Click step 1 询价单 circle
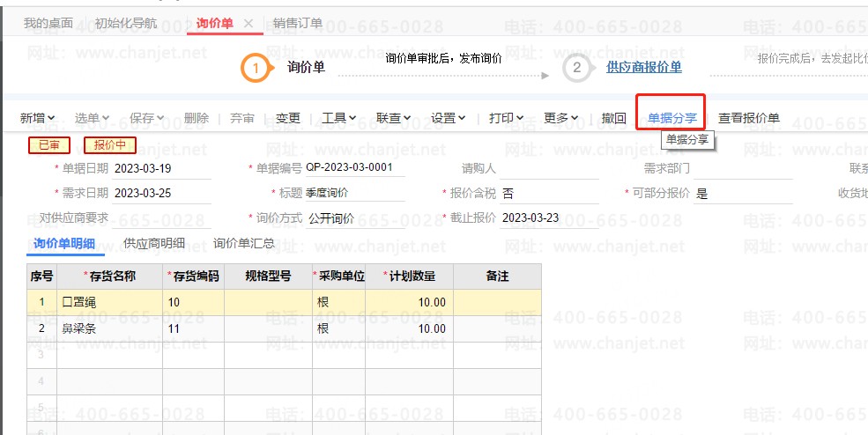The width and height of the screenshot is (868, 435). [x=256, y=68]
